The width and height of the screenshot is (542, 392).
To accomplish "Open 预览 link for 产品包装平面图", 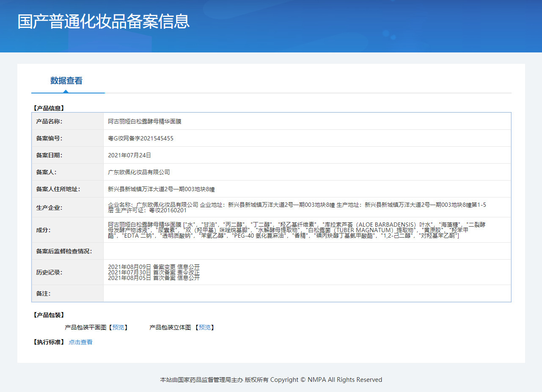I will click(x=118, y=327).
